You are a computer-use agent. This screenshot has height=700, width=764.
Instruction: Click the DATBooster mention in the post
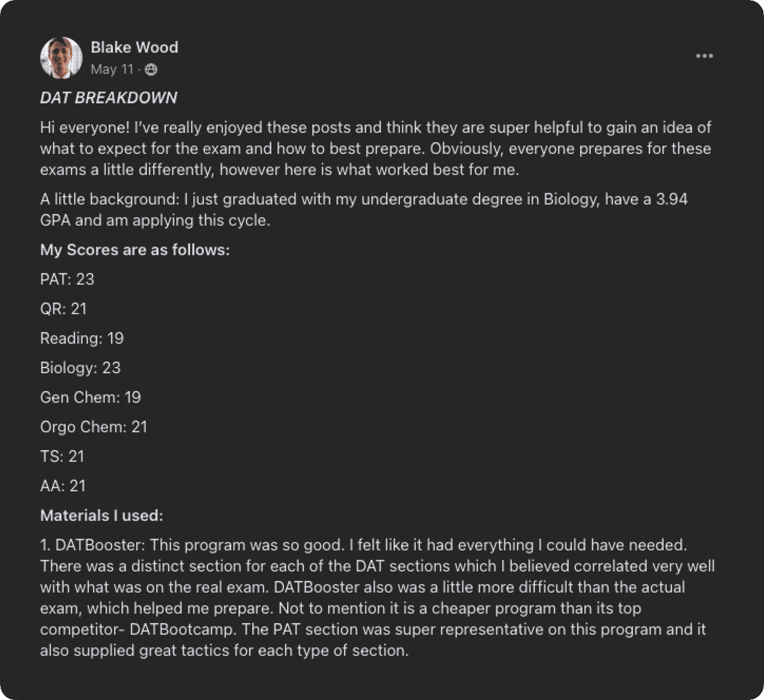coord(98,544)
